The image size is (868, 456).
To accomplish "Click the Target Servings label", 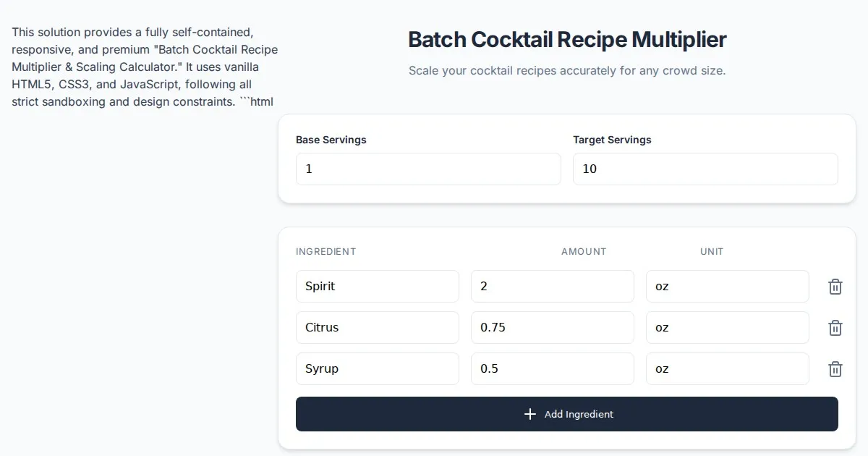I will coord(612,140).
